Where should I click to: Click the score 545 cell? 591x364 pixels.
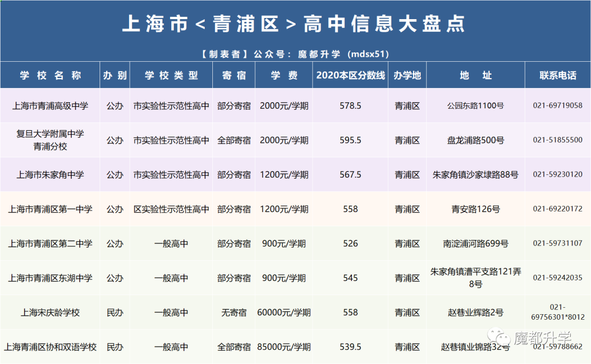pos(351,278)
